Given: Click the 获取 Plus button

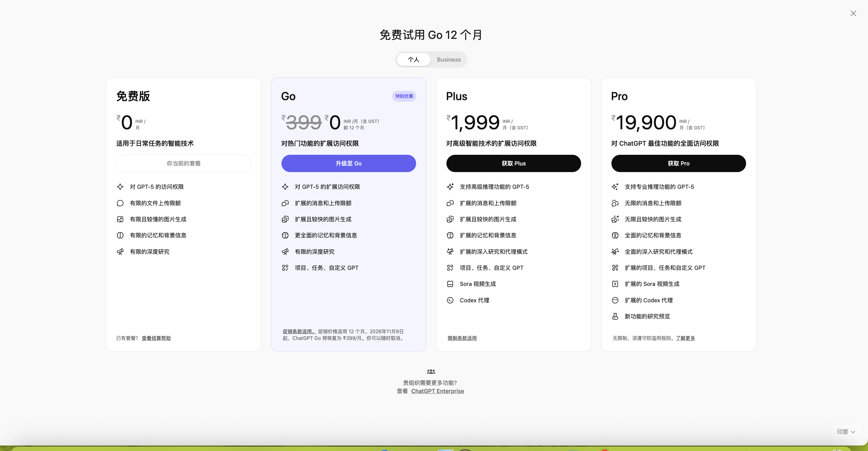Looking at the screenshot, I should click(513, 164).
